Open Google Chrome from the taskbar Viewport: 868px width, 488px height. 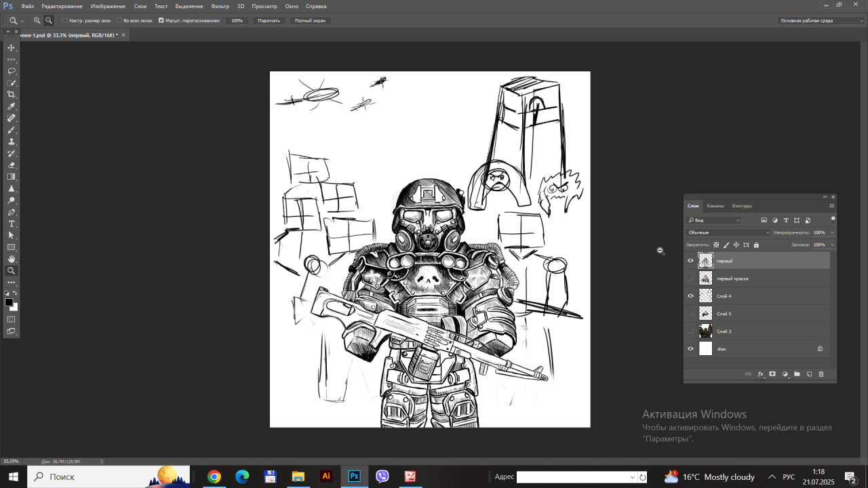pyautogui.click(x=214, y=476)
